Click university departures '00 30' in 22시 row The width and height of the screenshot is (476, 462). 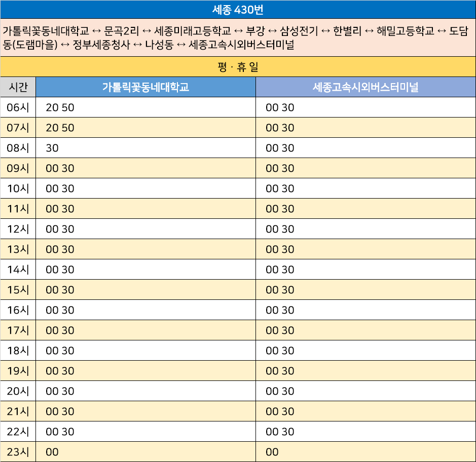click(60, 432)
